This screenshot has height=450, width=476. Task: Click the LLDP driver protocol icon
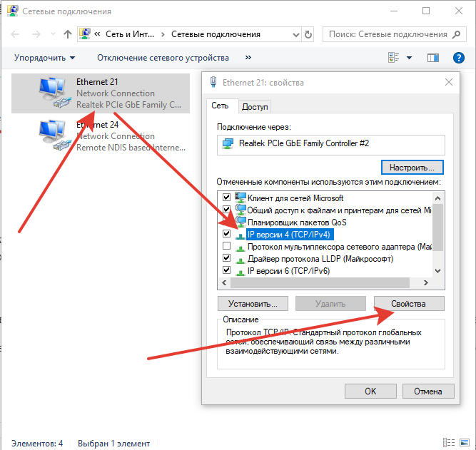240,260
